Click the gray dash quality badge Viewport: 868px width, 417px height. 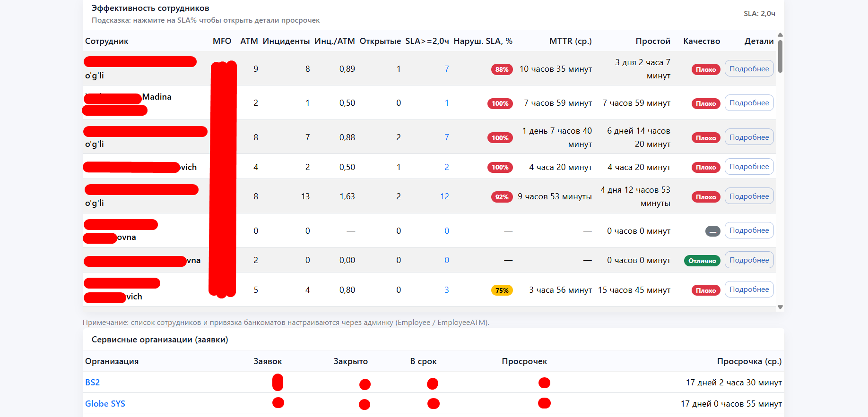tap(712, 231)
